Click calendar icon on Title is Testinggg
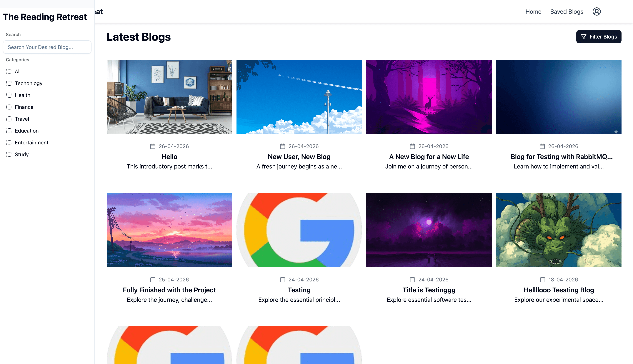This screenshot has height=364, width=633. tap(412, 280)
